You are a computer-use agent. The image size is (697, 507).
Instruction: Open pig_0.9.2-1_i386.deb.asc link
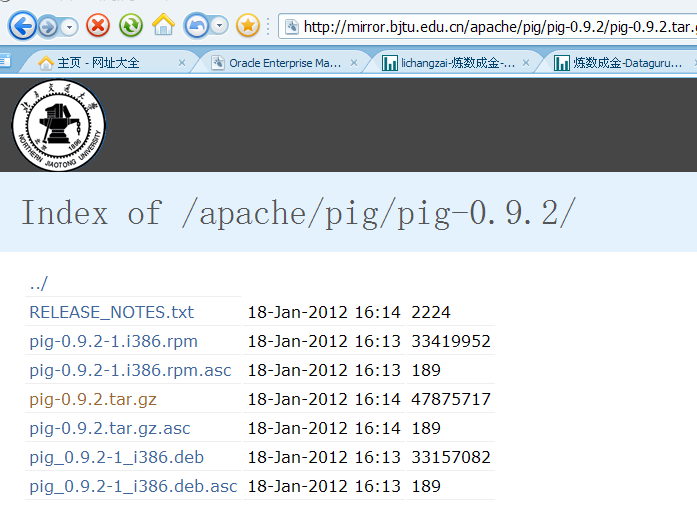[133, 486]
